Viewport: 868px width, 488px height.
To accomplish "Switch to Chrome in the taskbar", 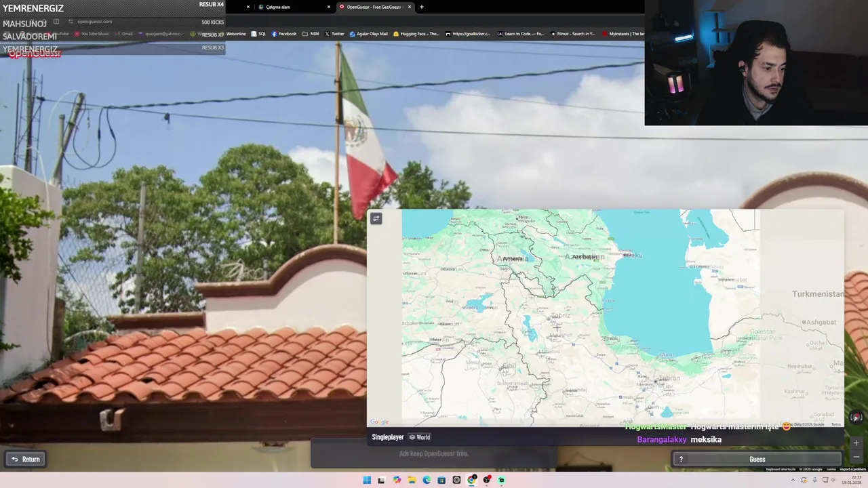I will click(471, 480).
